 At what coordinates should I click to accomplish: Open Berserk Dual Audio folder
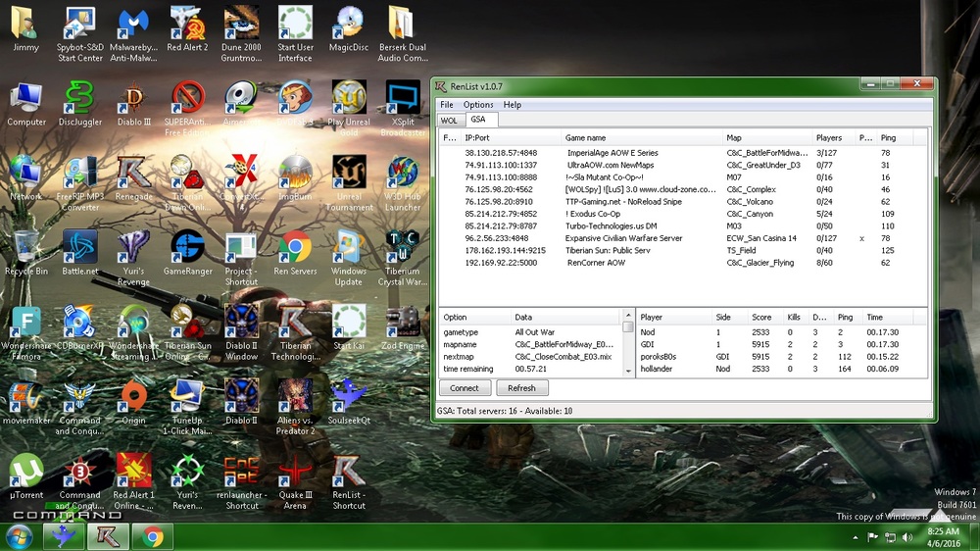[403, 34]
